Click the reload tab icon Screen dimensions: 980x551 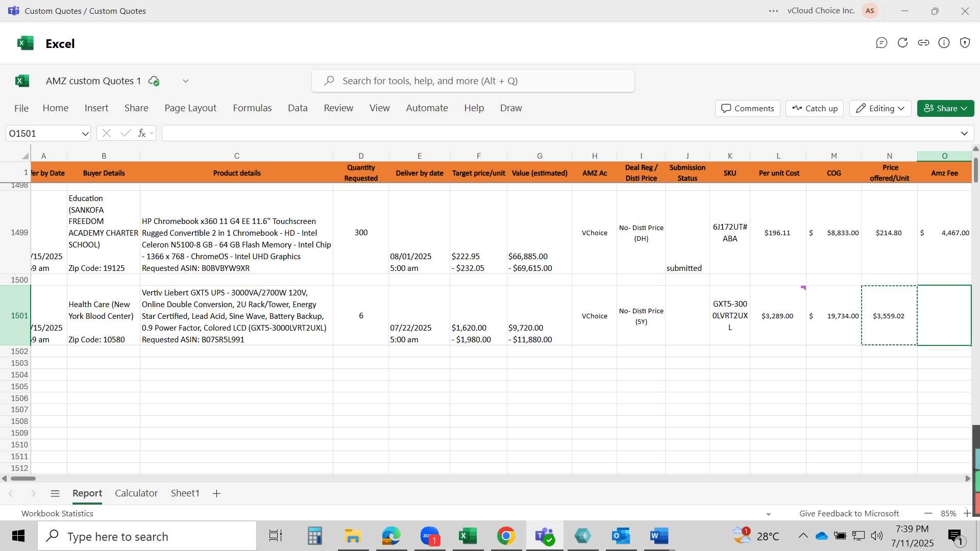point(902,43)
